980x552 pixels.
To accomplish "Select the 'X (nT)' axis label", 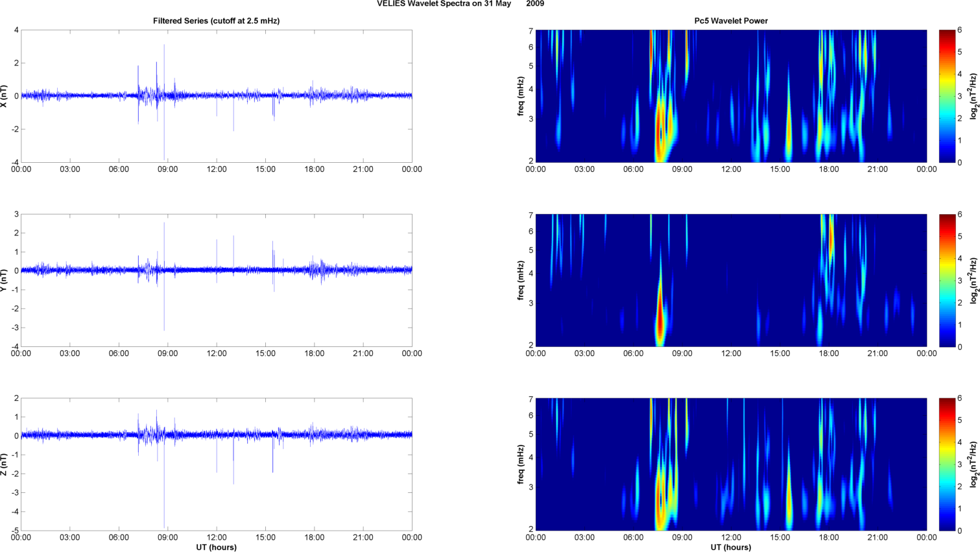I will click(x=5, y=96).
